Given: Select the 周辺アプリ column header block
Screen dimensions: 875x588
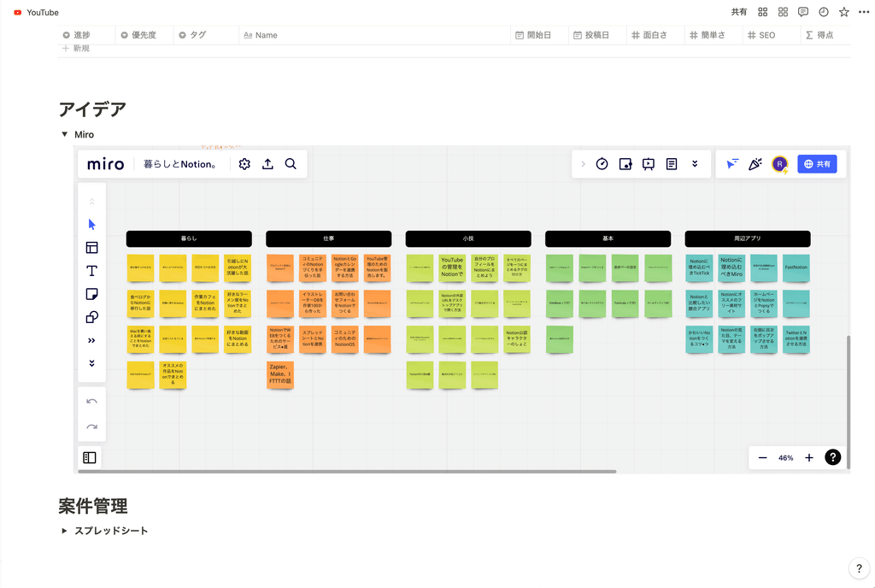Looking at the screenshot, I should click(747, 238).
